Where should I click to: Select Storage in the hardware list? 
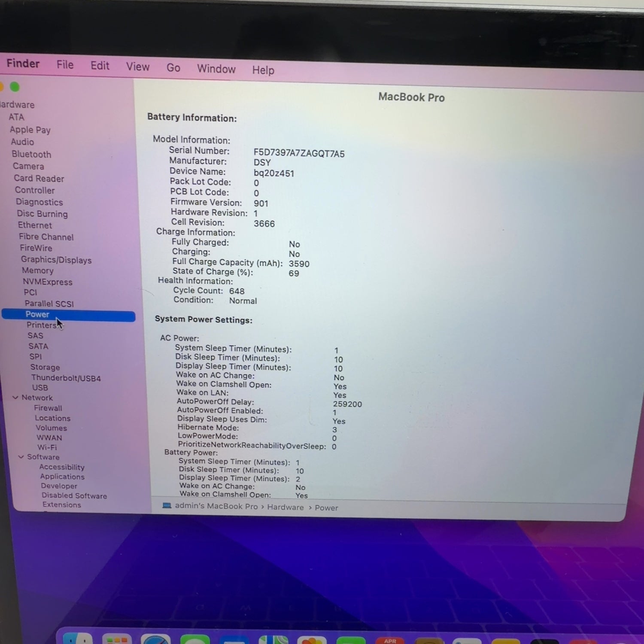click(x=45, y=367)
